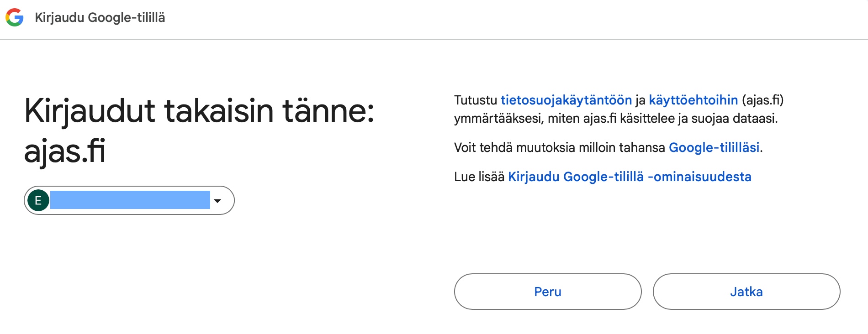Click the large "ajas.fi" heading text

click(65, 151)
